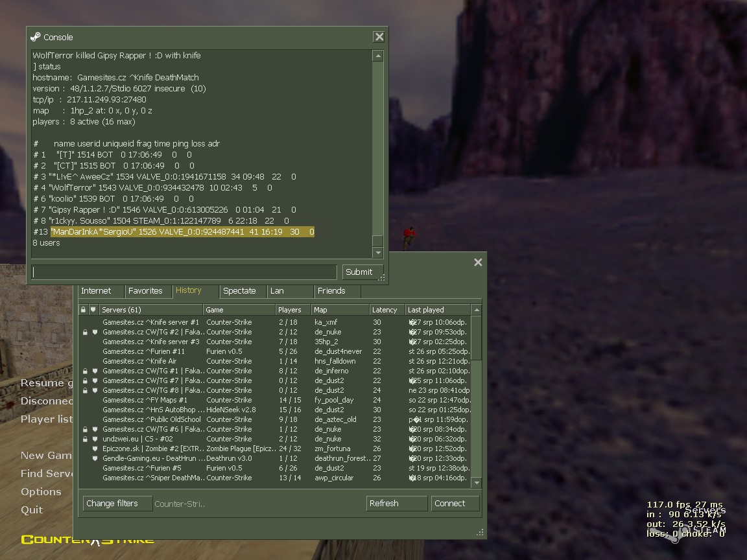Click the "Counter-Stri.." filter summary text
Viewport: 747px width, 560px height.
click(x=180, y=504)
